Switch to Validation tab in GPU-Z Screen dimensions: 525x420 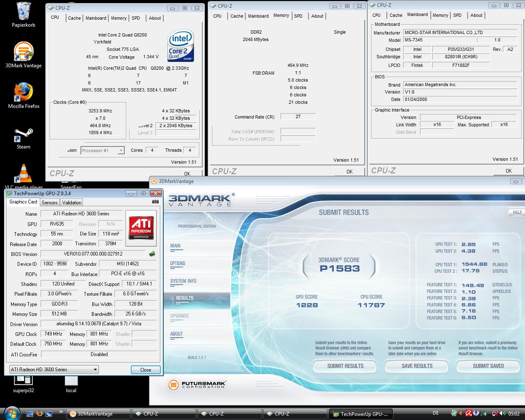[x=72, y=203]
